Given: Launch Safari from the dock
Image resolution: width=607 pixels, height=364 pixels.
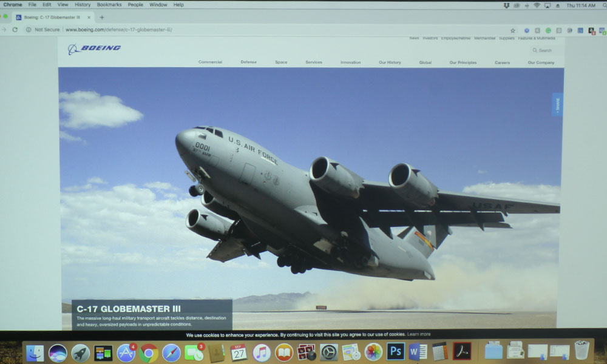Looking at the screenshot, I should 171,352.
